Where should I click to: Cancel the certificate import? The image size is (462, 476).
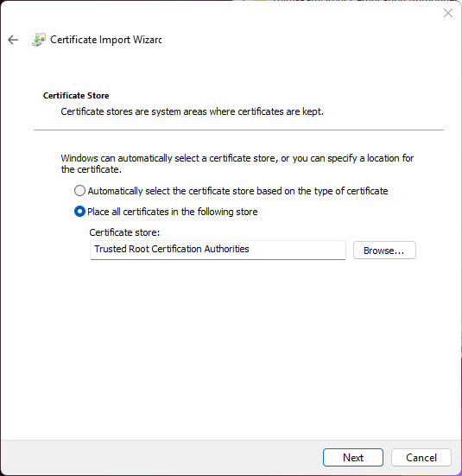[x=421, y=458]
